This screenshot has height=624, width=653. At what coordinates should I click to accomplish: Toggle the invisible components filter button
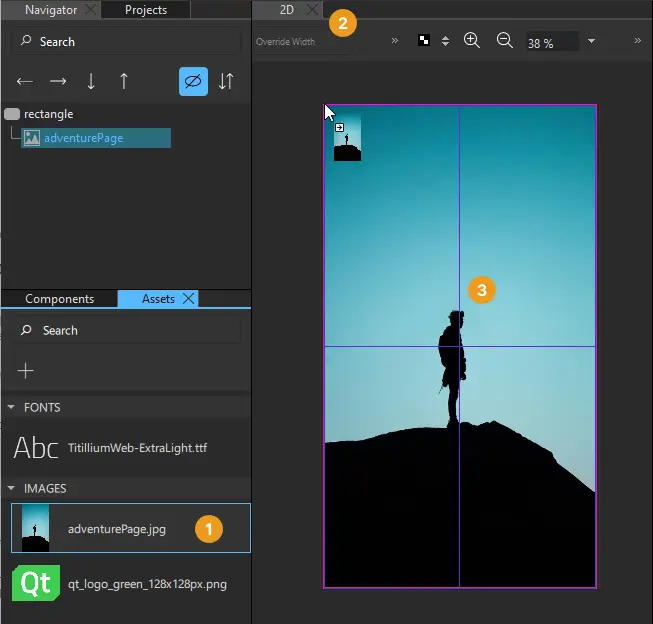click(193, 82)
